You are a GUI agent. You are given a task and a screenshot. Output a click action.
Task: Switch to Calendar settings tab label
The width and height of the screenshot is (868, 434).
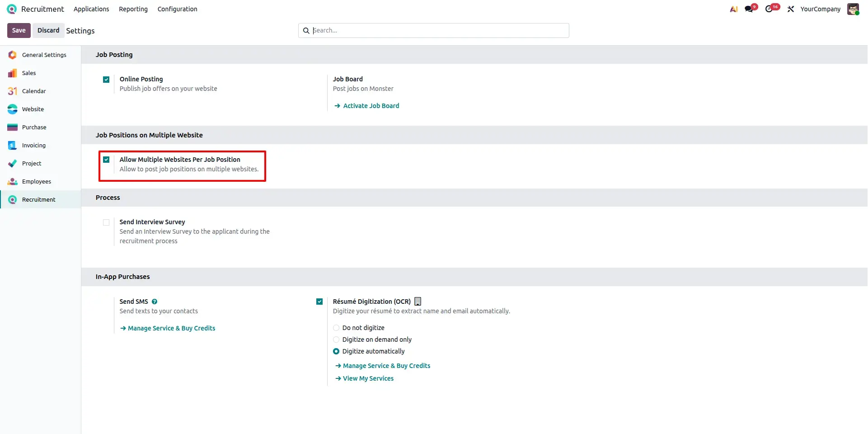coord(34,91)
